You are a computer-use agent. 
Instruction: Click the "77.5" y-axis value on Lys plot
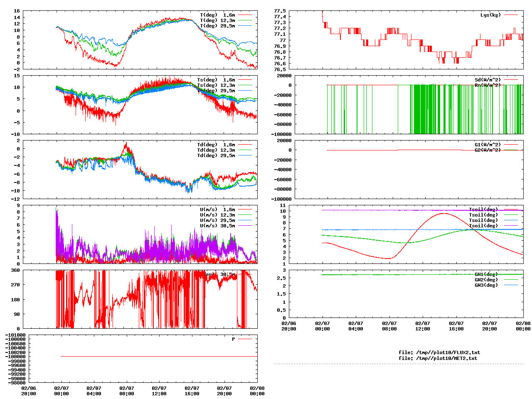[280, 11]
